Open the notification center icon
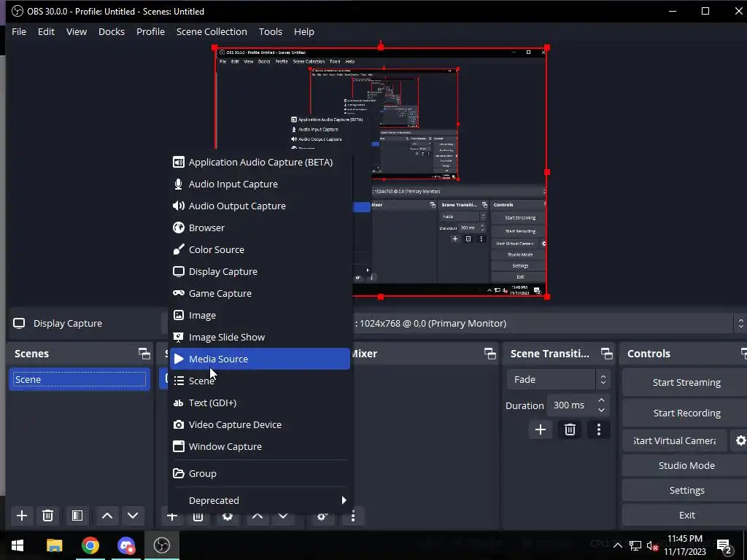This screenshot has height=560, width=747. pyautogui.click(x=724, y=547)
